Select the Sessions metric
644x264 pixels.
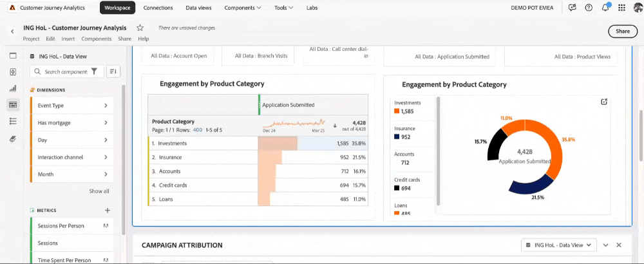click(x=72, y=243)
